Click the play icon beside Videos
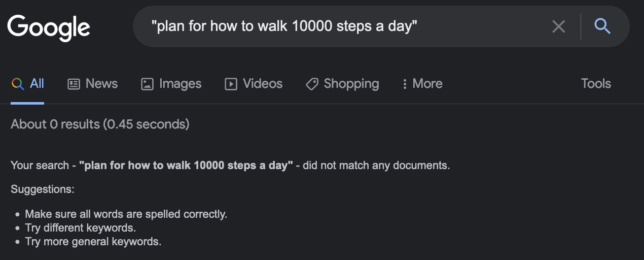The image size is (644, 260). (x=231, y=84)
